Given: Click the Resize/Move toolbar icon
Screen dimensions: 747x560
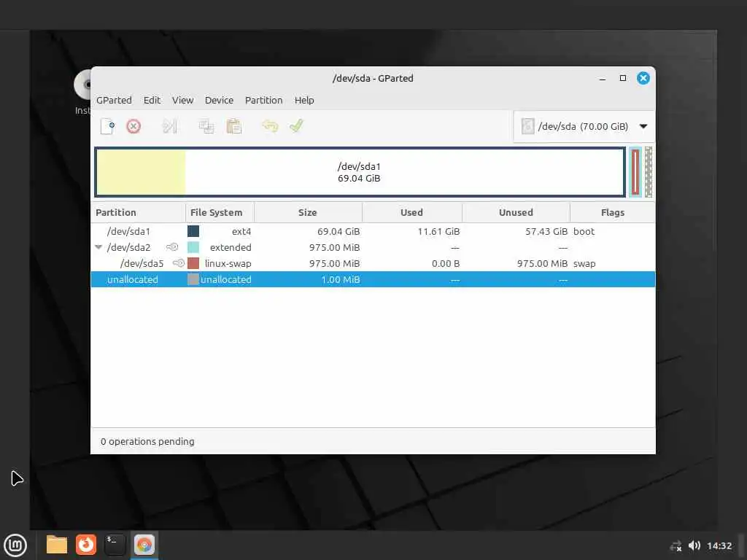Looking at the screenshot, I should click(x=169, y=126).
